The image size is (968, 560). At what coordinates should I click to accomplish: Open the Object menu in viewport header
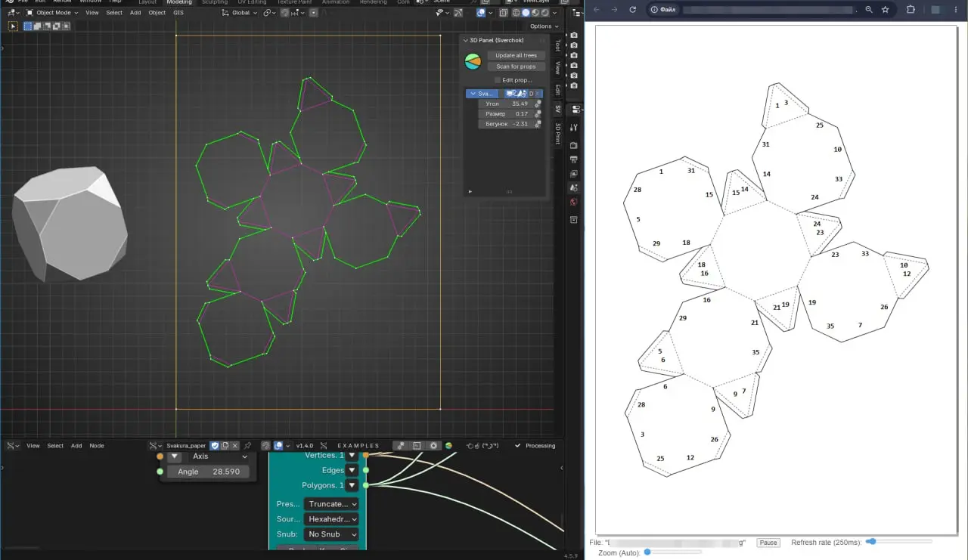pos(157,13)
